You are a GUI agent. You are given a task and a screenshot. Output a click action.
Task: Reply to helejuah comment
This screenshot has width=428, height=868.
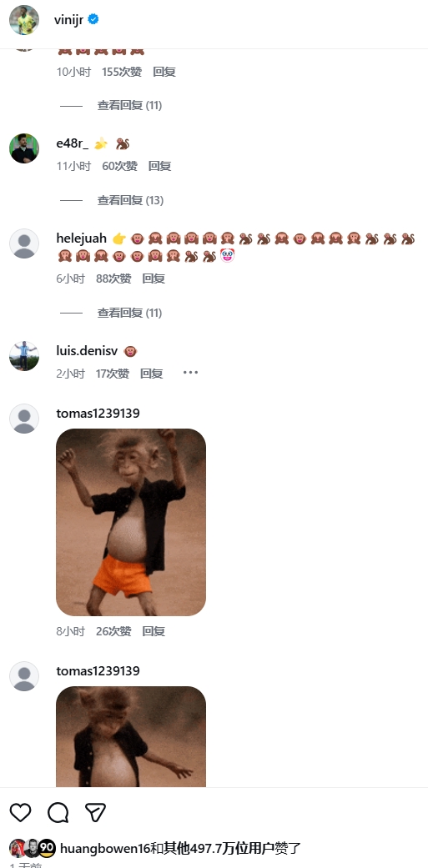tap(154, 278)
